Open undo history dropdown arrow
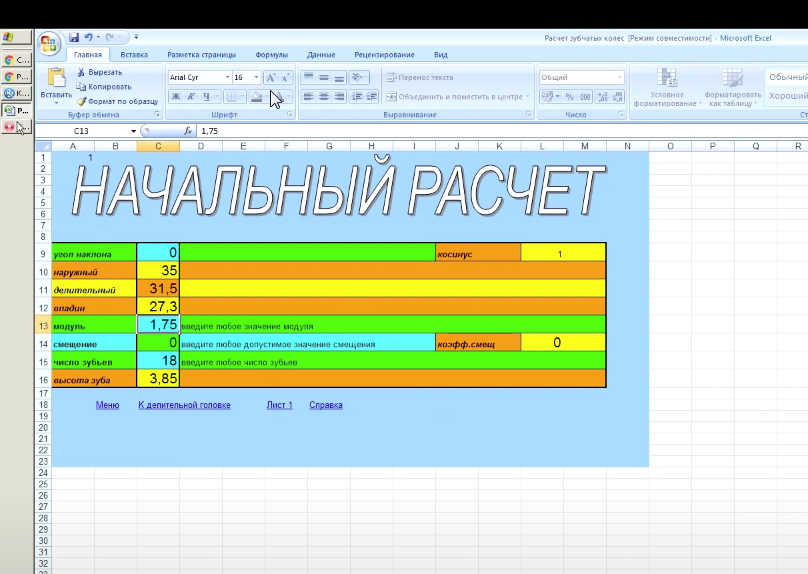808x574 pixels. [x=98, y=37]
